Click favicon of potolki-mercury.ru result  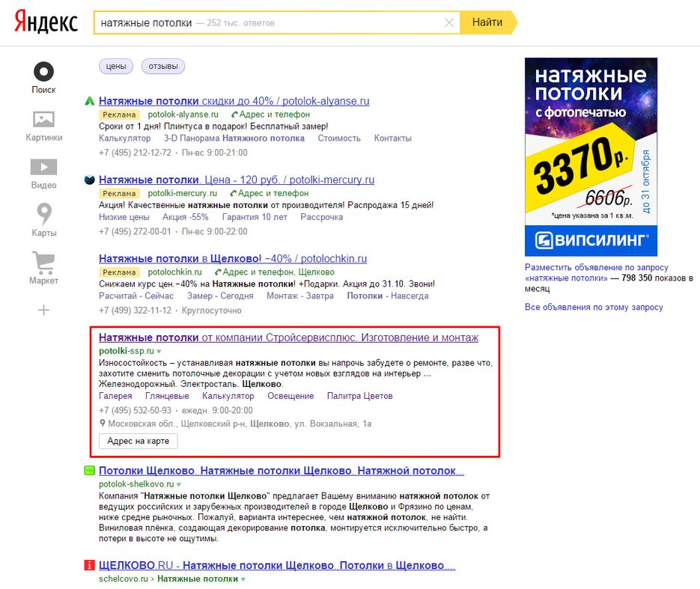tap(89, 180)
